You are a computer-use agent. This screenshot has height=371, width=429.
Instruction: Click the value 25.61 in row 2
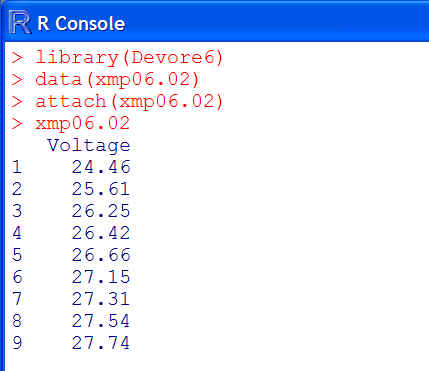coord(101,189)
